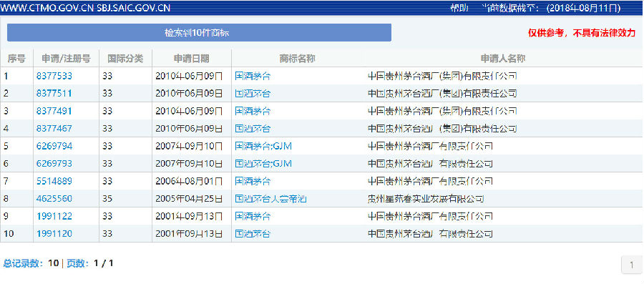The image size is (644, 284).
Task: Open registration number 6269794
Action: click(x=54, y=146)
